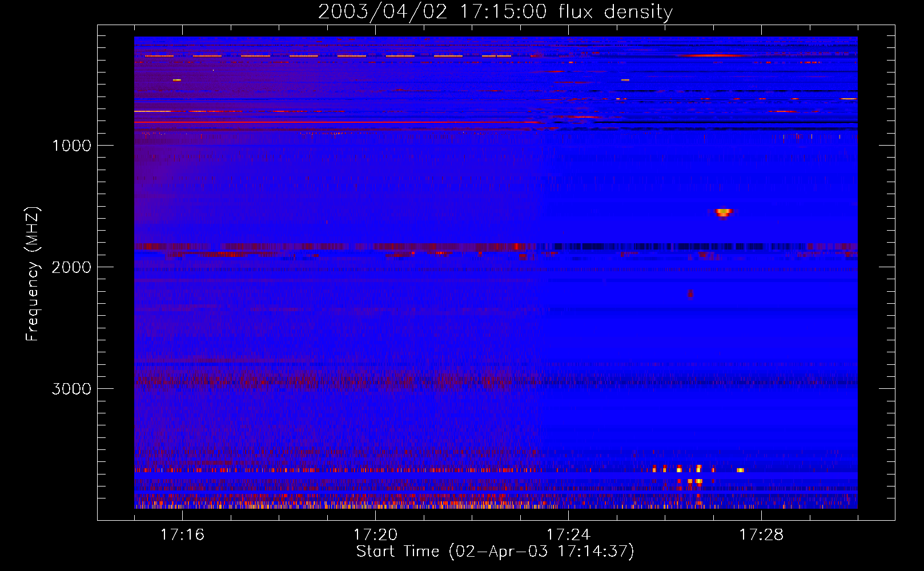The image size is (924, 571).
Task: Click the 17:24 time tick label
Action: (568, 535)
